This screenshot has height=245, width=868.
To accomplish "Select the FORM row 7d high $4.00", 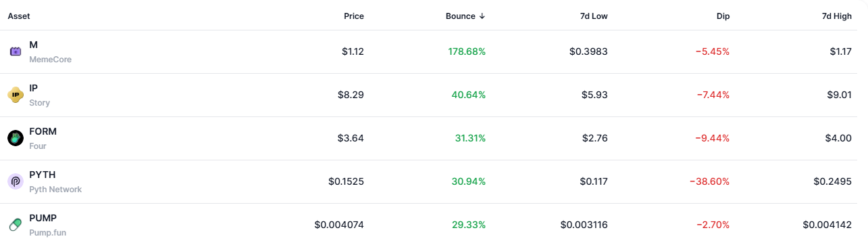I will coord(838,138).
